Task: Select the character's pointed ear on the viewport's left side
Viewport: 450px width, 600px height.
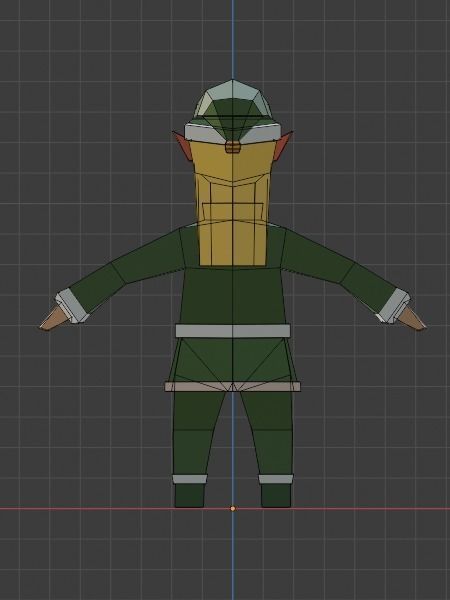Action: coord(183,146)
